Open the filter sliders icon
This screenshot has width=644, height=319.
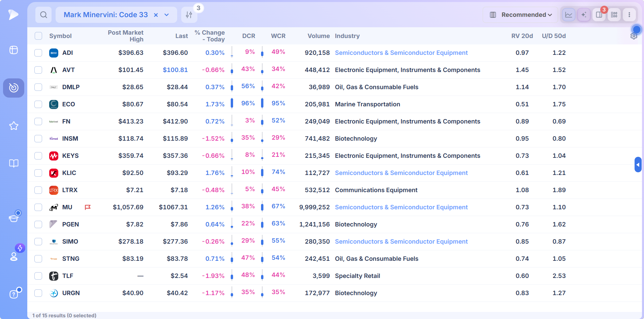[189, 15]
